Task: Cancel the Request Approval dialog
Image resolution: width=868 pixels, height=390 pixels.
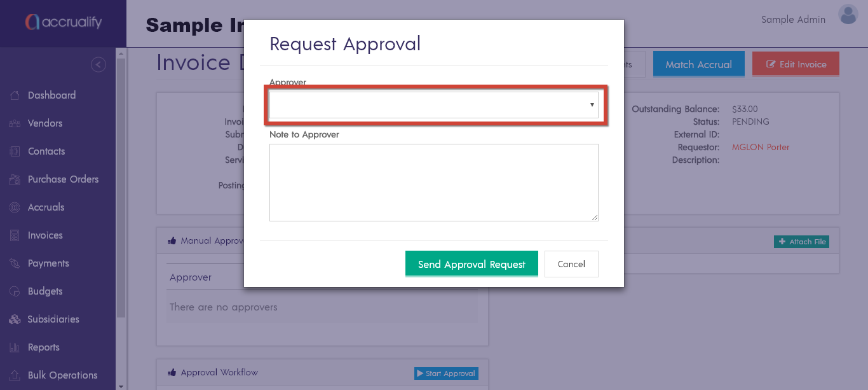Action: pos(571,264)
